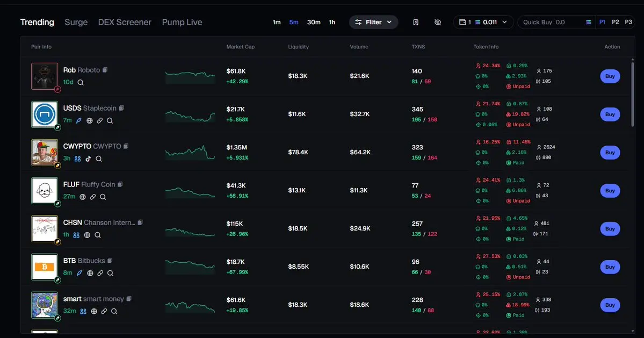644x338 pixels.
Task: Open the website globe icon for USDS Staplecoin
Action: point(90,121)
